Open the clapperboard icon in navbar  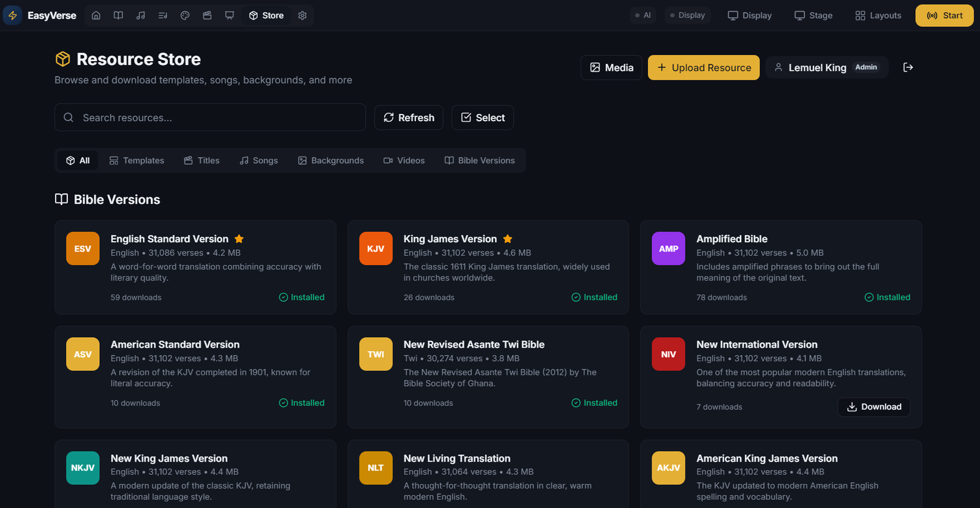click(207, 15)
